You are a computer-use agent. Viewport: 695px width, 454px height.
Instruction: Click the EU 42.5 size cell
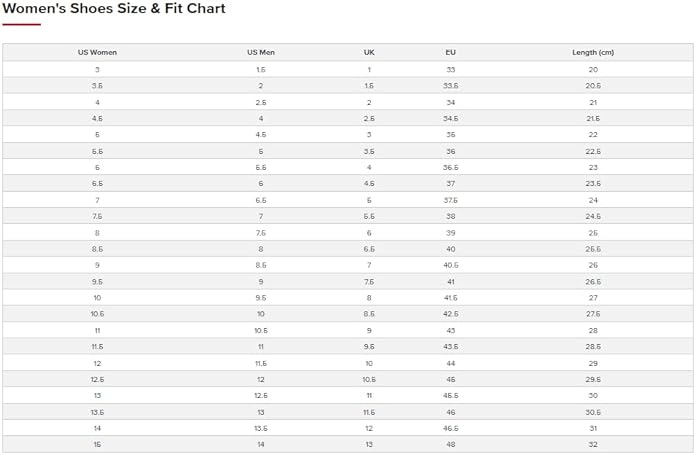pos(450,314)
